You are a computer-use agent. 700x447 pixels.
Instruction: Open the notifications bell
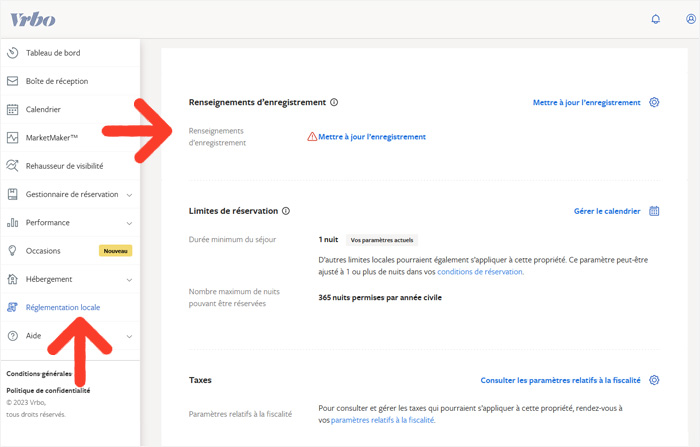coord(655,19)
